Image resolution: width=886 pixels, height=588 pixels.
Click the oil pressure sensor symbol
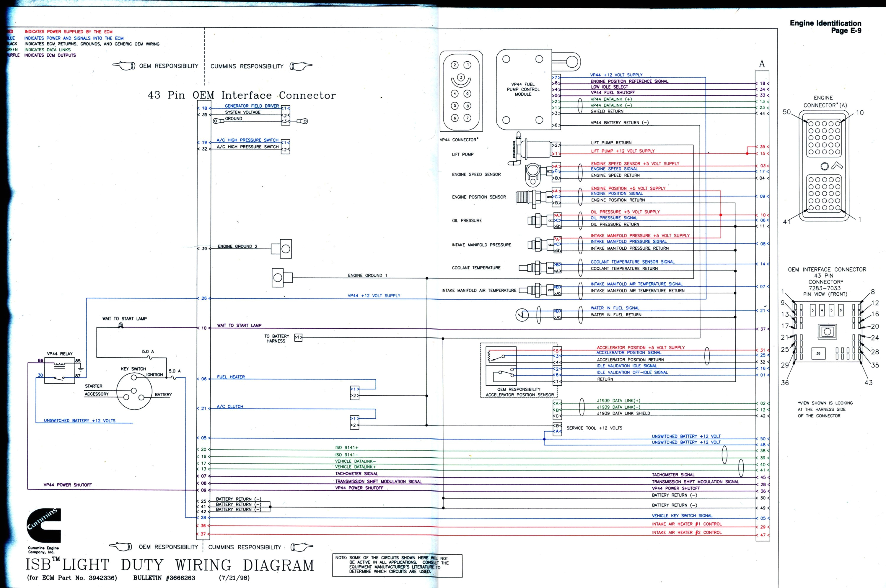[x=539, y=220]
